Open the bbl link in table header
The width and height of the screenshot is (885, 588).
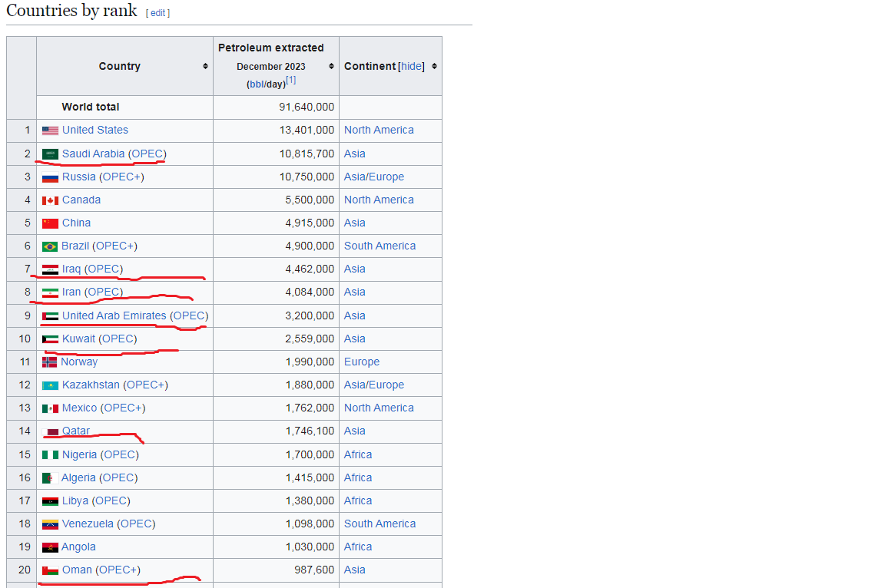point(257,84)
